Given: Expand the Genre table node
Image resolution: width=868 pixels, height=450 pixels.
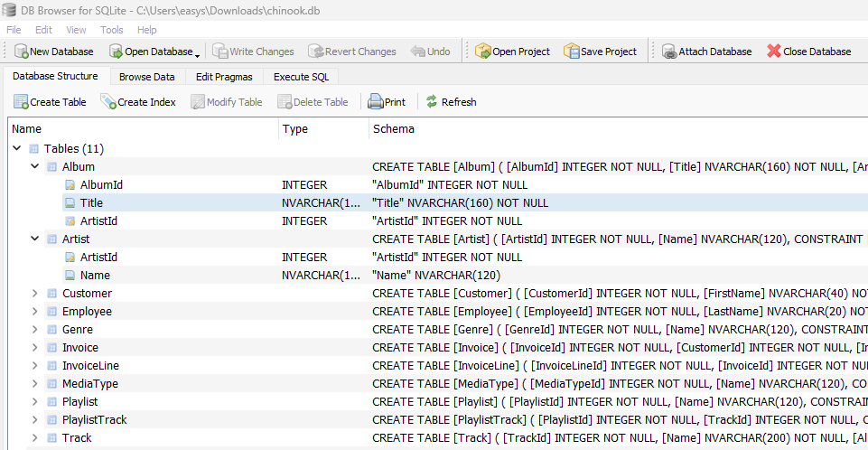Looking at the screenshot, I should [x=35, y=329].
